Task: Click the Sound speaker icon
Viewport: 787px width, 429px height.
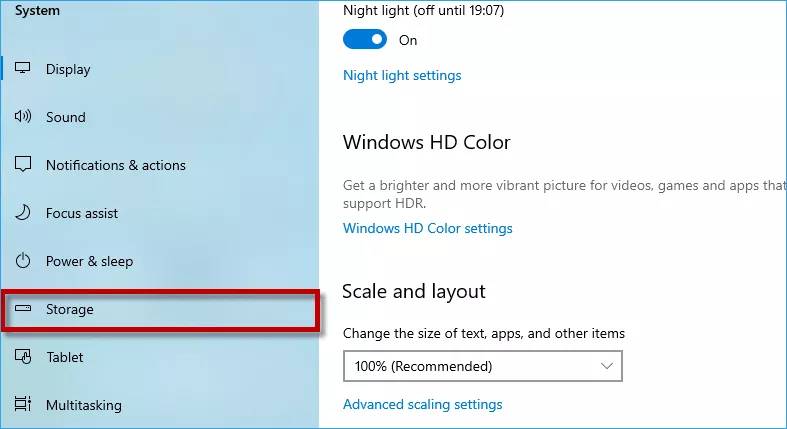Action: pyautogui.click(x=23, y=116)
